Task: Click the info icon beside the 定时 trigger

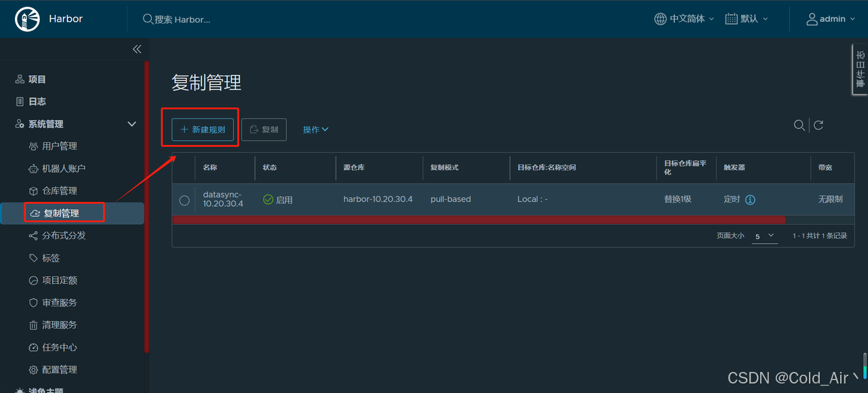Action: [751, 199]
